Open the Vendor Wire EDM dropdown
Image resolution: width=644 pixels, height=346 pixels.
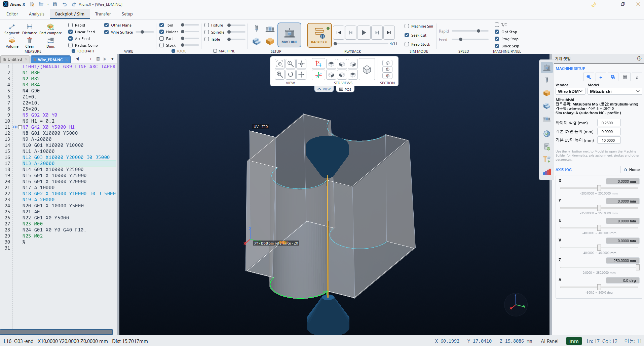(570, 91)
